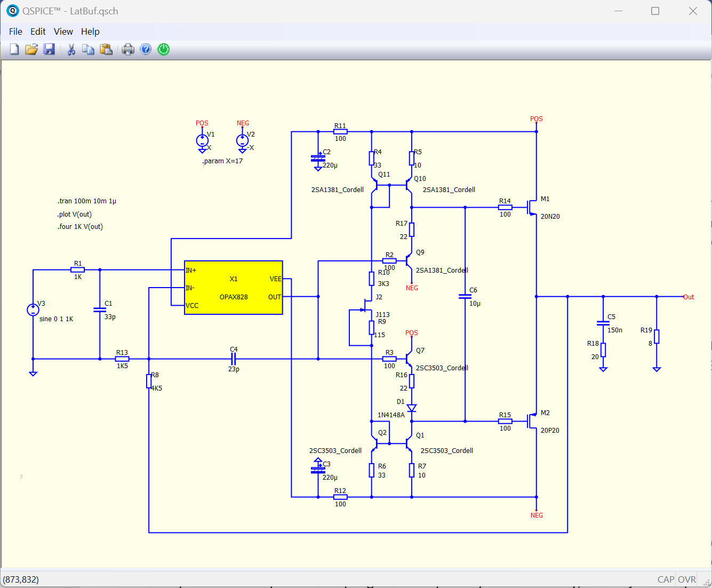The height and width of the screenshot is (588, 712).
Task: Print the schematic via the printer icon
Action: (128, 50)
